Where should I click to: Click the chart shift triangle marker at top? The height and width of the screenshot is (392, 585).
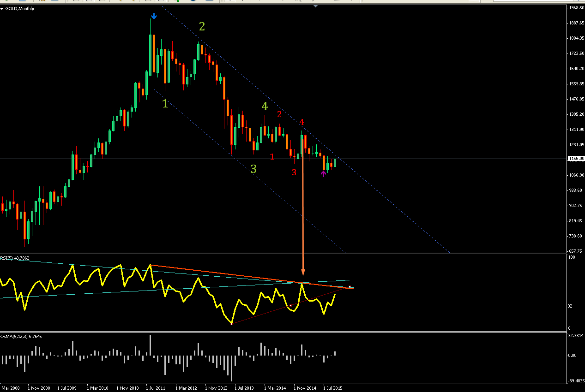[x=315, y=6]
